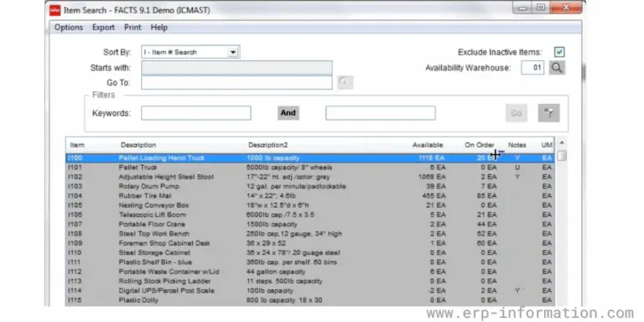Click the And operator button
Viewport: 644px width, 322px height.
coord(288,113)
